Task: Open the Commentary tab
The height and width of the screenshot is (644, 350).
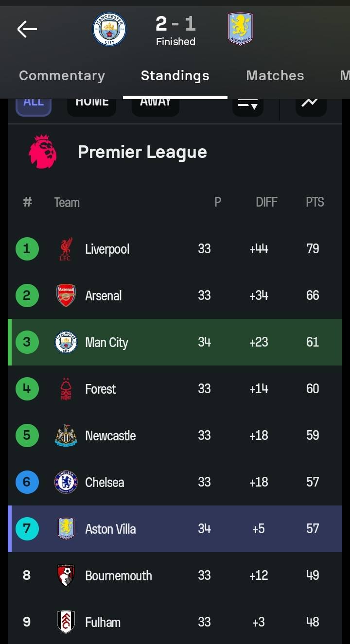Action: click(62, 75)
